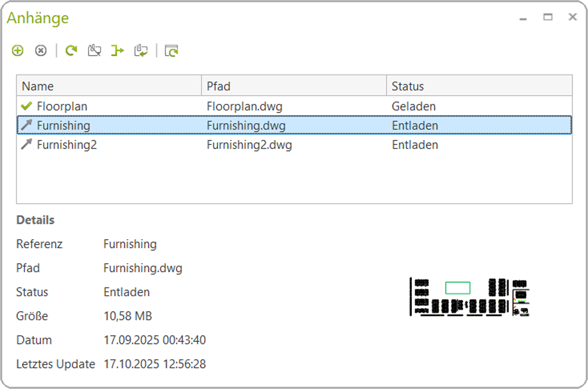Click the green checkmark beside Floorplan
This screenshot has height=389, width=588.
(x=26, y=106)
